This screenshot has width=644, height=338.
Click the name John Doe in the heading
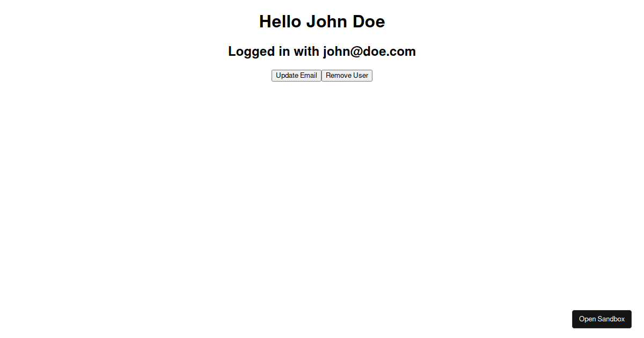pyautogui.click(x=346, y=21)
